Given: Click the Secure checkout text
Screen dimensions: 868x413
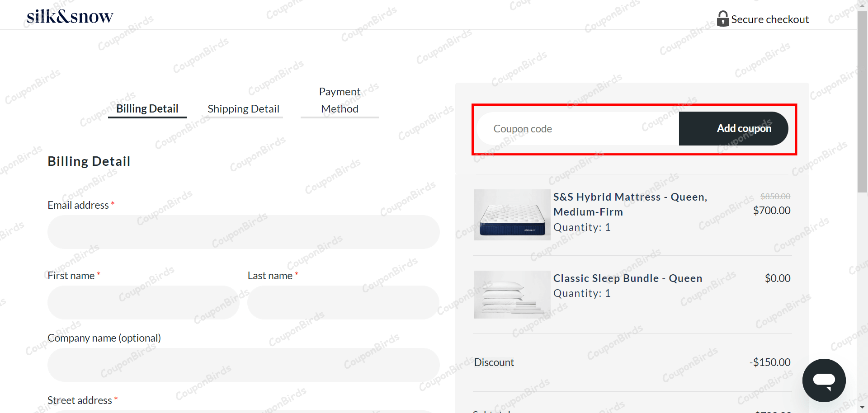Looking at the screenshot, I should click(x=769, y=19).
